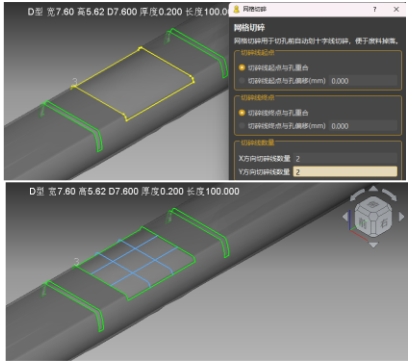Click the clockwise rotate arrow above view cube
The height and width of the screenshot is (363, 412).
point(389,195)
